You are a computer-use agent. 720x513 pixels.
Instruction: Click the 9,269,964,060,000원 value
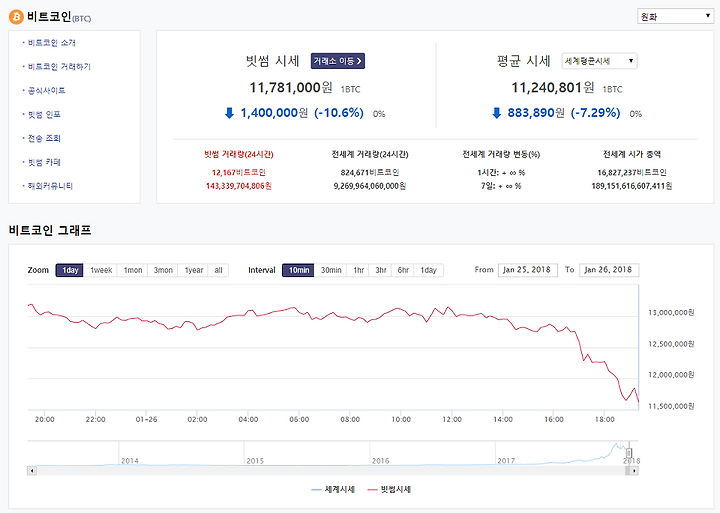click(370, 186)
